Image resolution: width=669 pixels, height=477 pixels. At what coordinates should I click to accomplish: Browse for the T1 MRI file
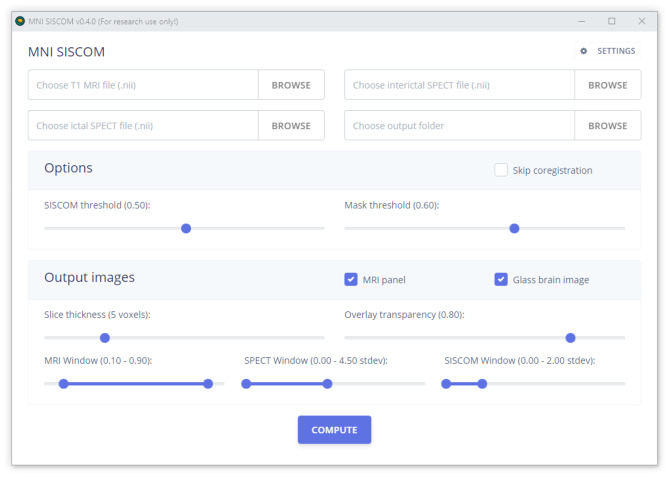click(x=291, y=85)
